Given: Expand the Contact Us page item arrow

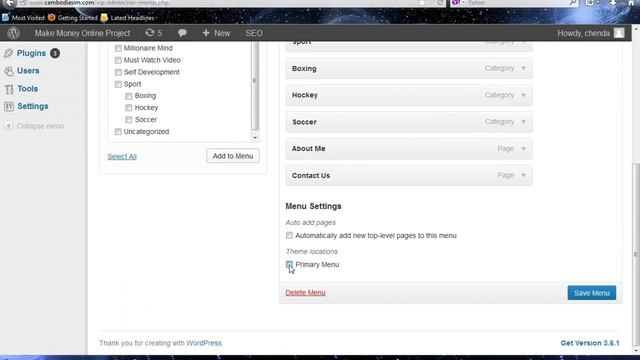Looking at the screenshot, I should click(524, 175).
